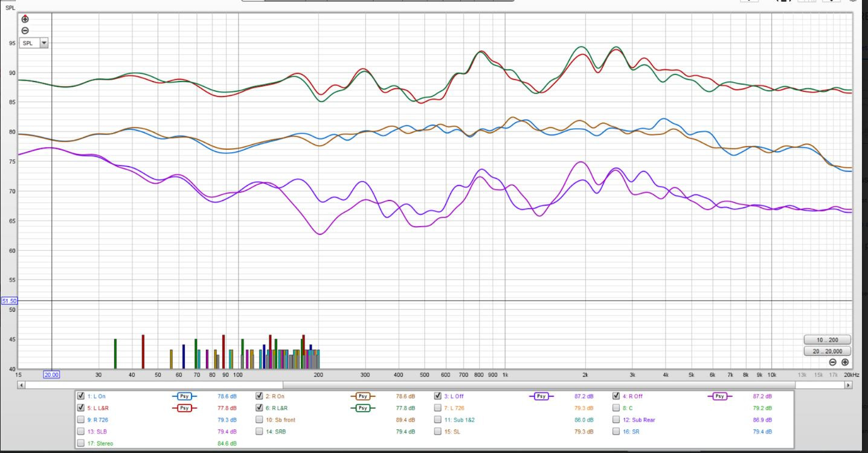Show the 11: Sub 1&2 trace
This screenshot has height=453, width=868.
[x=439, y=420]
